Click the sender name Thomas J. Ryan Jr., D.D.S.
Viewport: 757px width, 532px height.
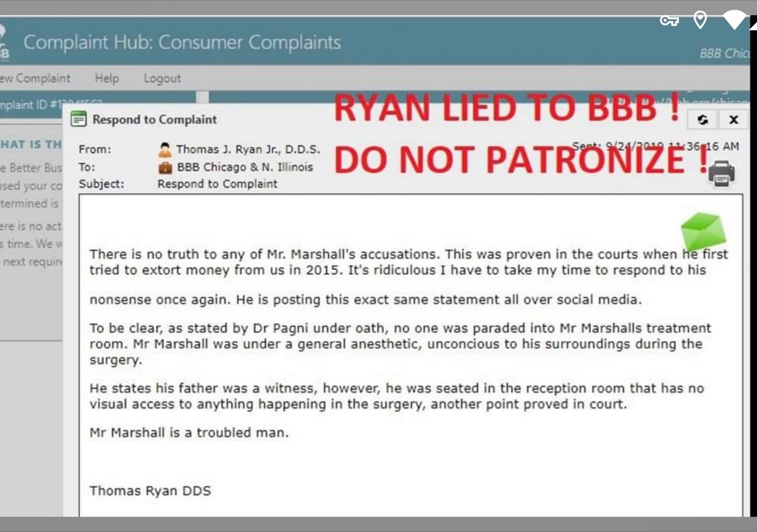tap(248, 149)
